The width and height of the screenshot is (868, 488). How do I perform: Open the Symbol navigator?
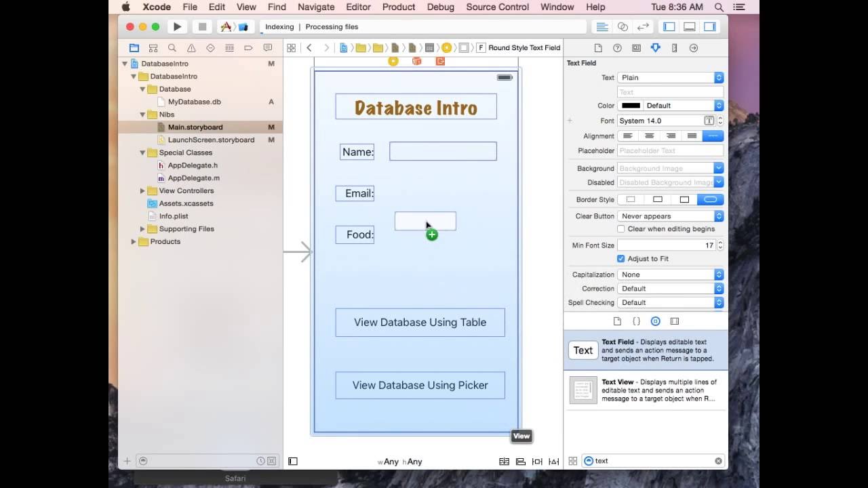click(x=153, y=48)
